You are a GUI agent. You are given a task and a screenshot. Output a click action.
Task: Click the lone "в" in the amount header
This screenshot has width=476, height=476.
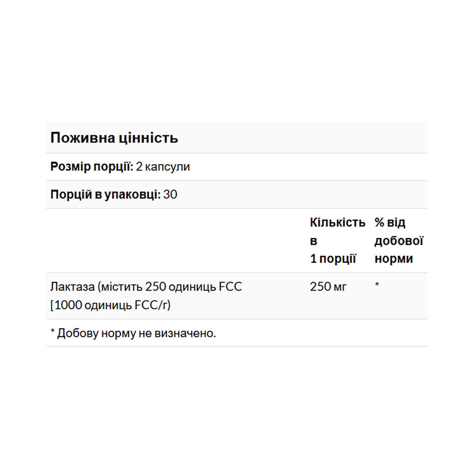[313, 241]
